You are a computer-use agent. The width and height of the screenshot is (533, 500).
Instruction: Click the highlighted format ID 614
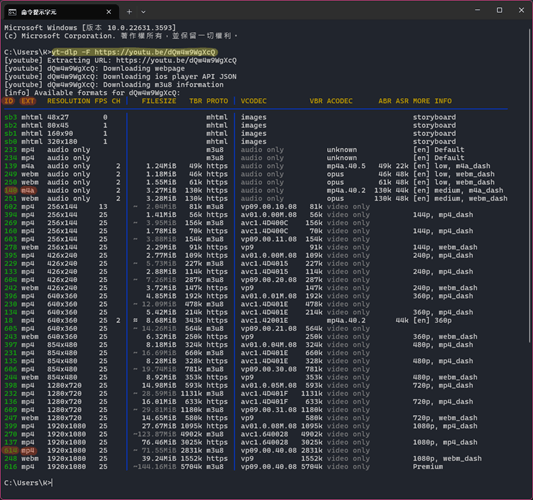tap(11, 451)
